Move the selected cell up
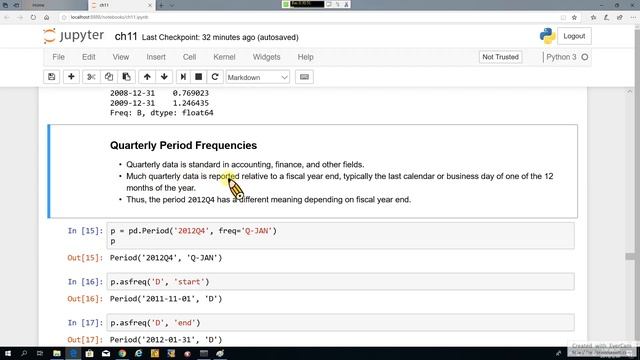640x360 pixels. click(147, 77)
